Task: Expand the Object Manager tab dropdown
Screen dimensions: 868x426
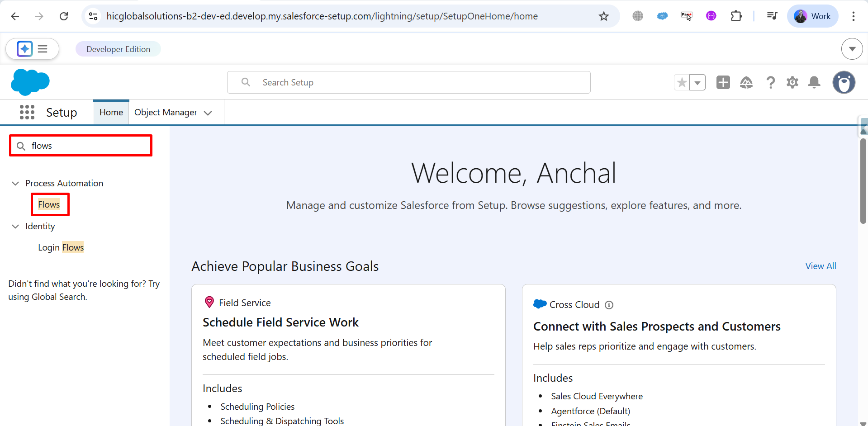Action: pyautogui.click(x=208, y=113)
